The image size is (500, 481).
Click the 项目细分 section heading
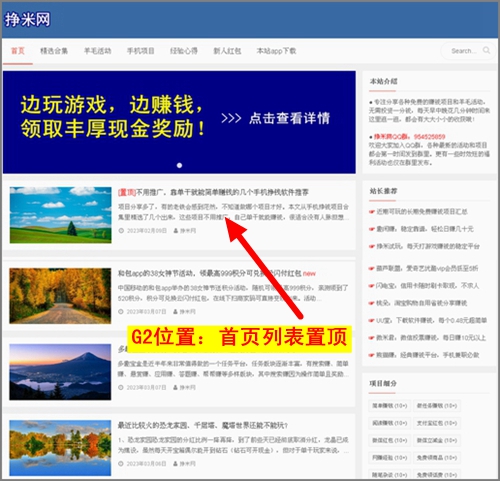click(x=383, y=383)
